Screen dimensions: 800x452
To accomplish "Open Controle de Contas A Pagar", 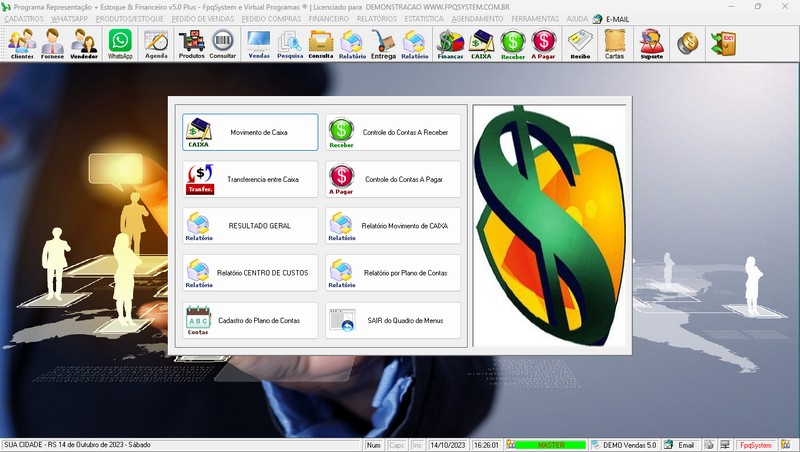I will [393, 179].
